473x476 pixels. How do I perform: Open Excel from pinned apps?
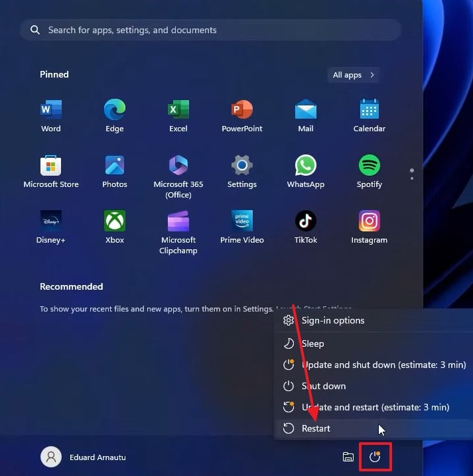pos(178,115)
